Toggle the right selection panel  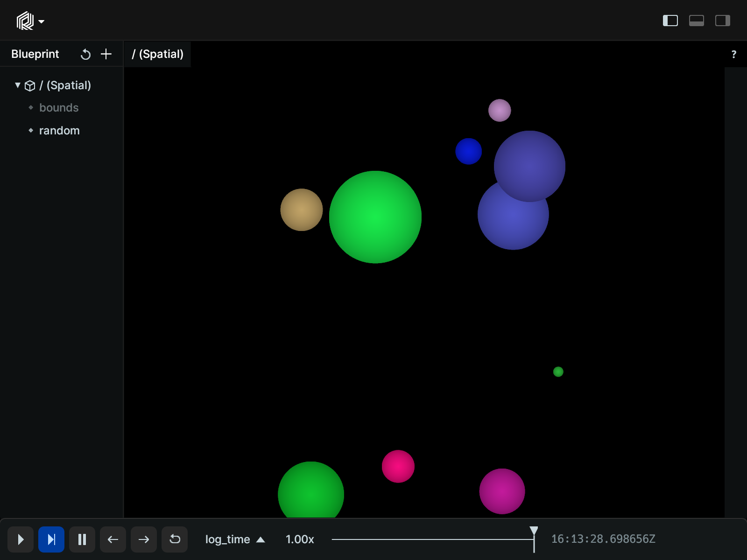[x=722, y=21]
